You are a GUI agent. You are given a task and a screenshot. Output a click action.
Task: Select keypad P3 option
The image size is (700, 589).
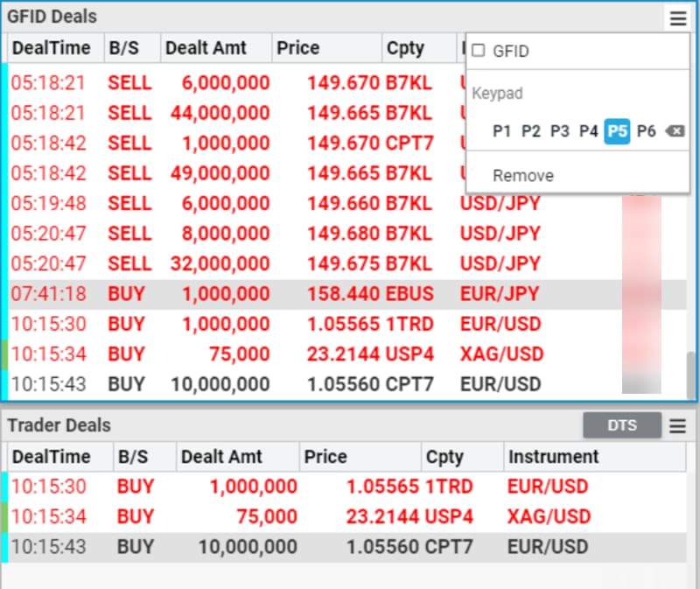(x=560, y=131)
